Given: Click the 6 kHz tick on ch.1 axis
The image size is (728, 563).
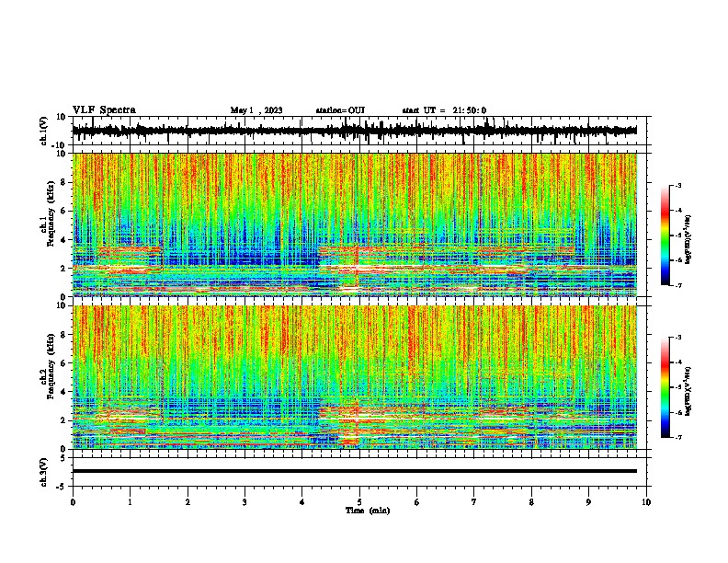Looking at the screenshot, I should (x=64, y=211).
